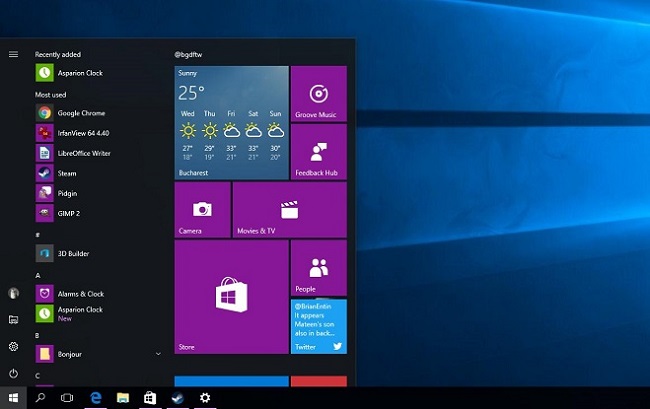Click the letter C section header
This screenshot has width=650, height=409.
click(x=37, y=375)
